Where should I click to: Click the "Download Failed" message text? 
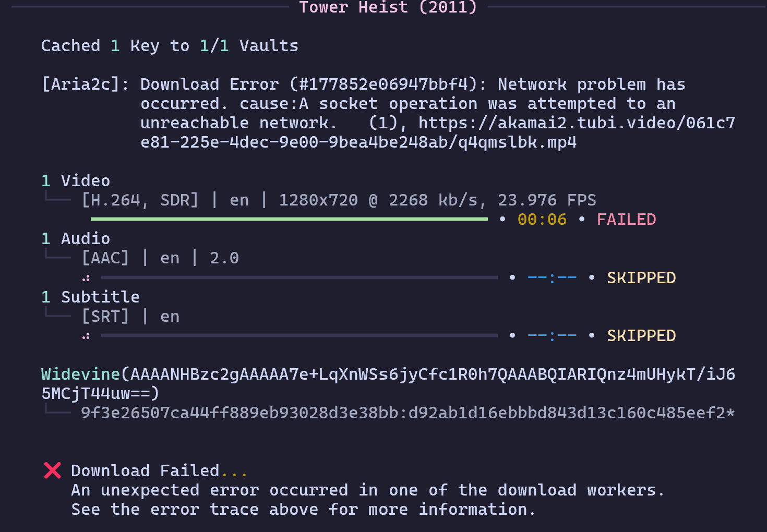click(145, 471)
